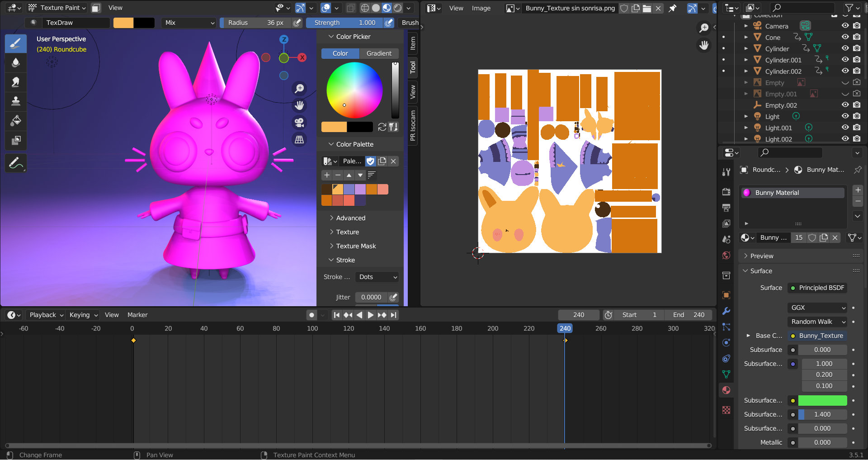The image size is (868, 460).
Task: Switch orthographic/perspective grid icon
Action: click(299, 140)
